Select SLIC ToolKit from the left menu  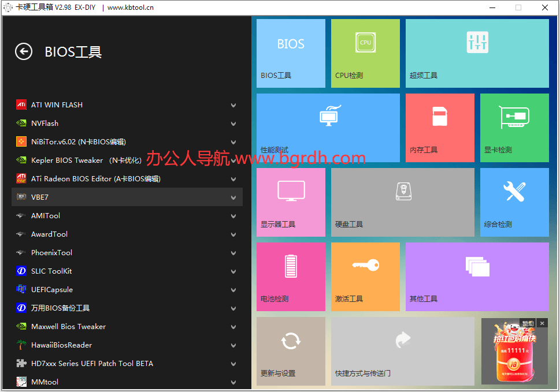click(x=52, y=271)
